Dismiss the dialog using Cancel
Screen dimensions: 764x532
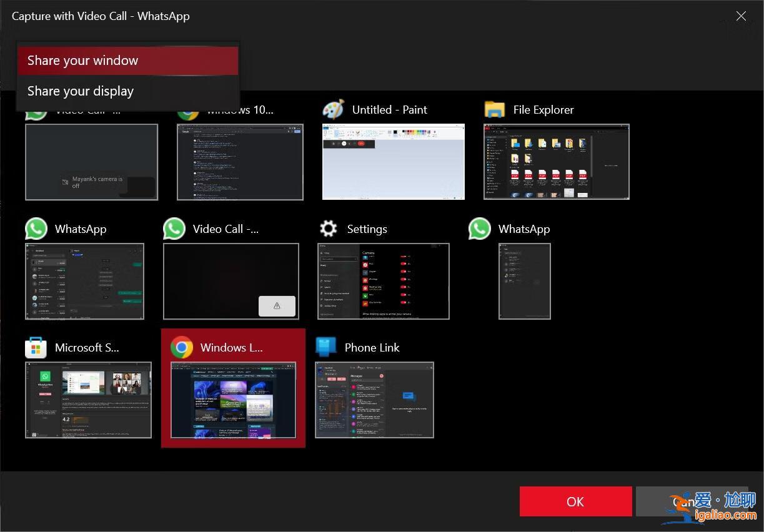click(692, 501)
